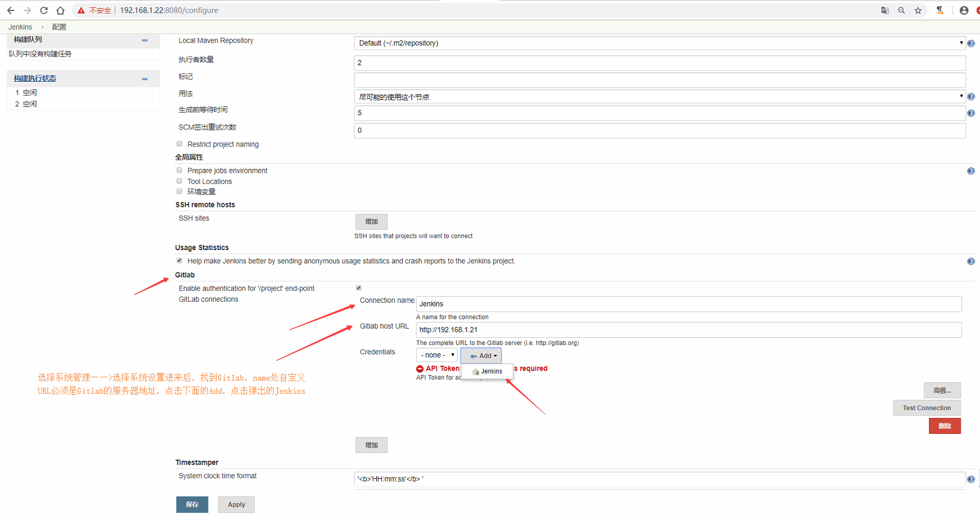Go back using browser back arrow
Image resolution: width=980 pixels, height=515 pixels.
click(11, 10)
